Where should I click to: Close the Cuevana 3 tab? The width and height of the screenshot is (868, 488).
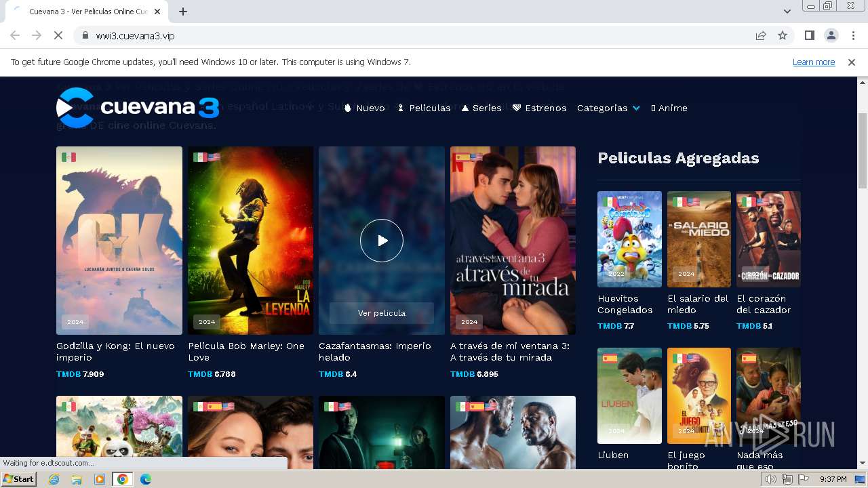click(x=157, y=12)
